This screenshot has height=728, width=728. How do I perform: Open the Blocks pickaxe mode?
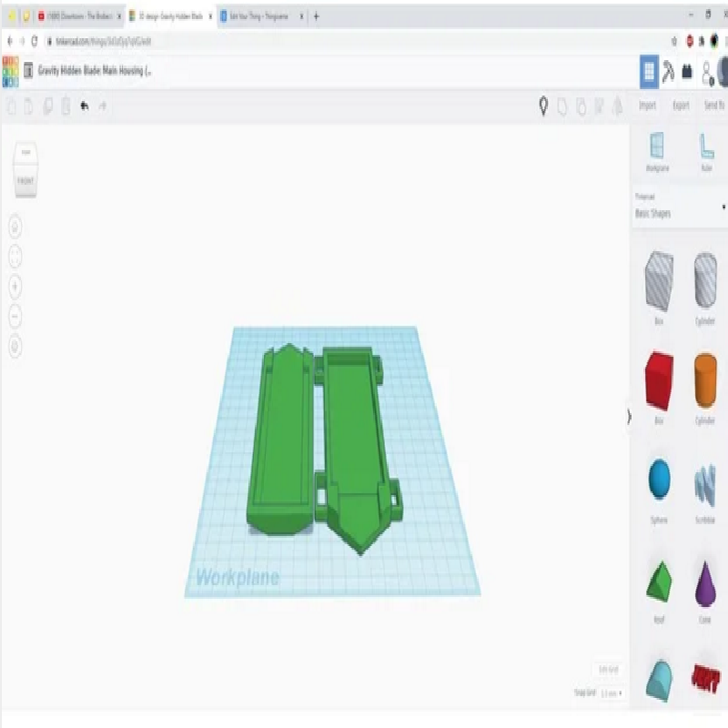coord(668,72)
